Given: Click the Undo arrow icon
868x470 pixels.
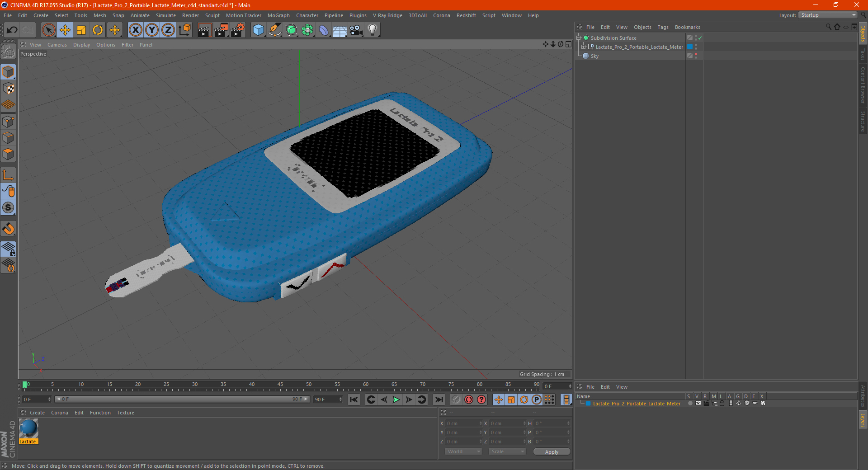Looking at the screenshot, I should [x=12, y=30].
